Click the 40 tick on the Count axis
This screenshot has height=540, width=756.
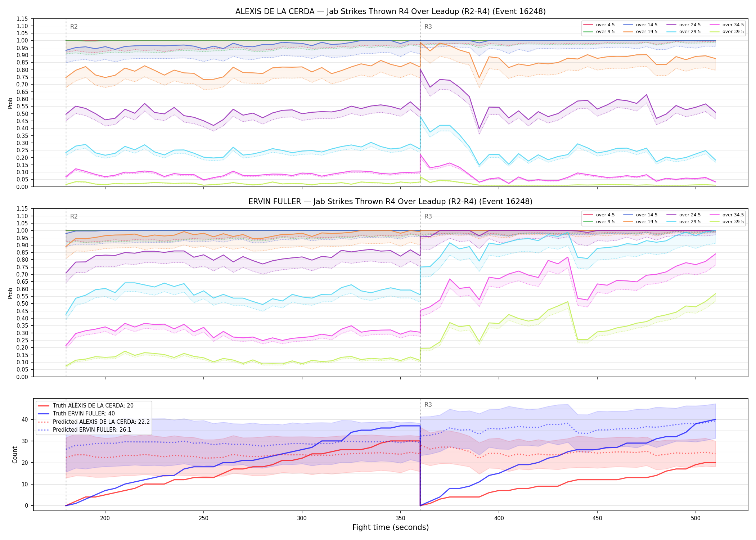[x=25, y=419]
